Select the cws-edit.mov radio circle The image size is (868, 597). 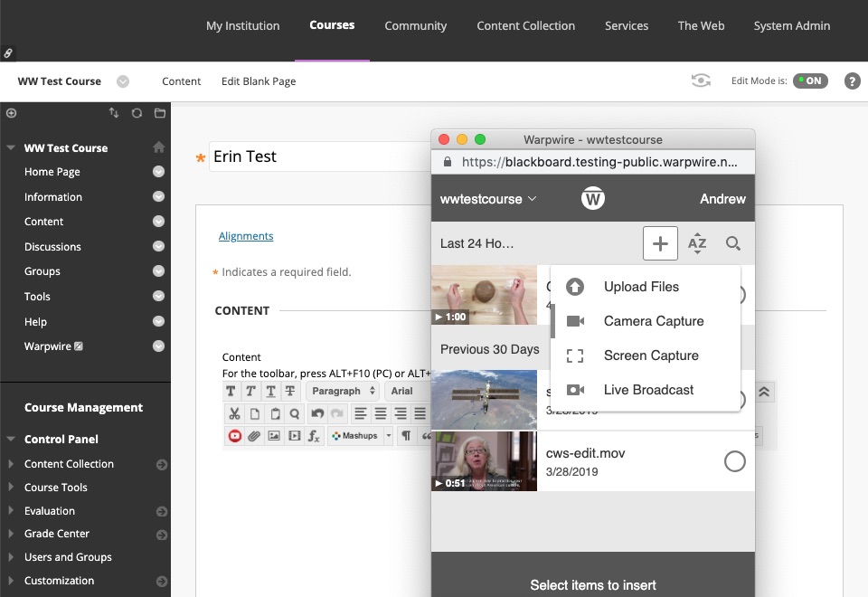pos(734,461)
